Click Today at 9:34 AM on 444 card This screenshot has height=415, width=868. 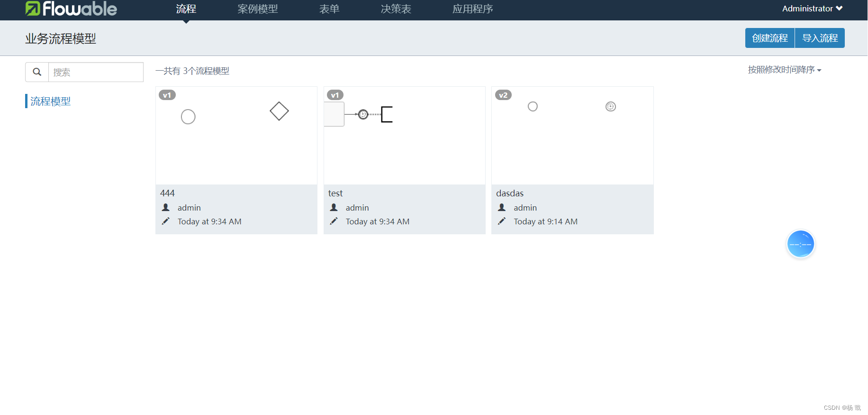click(209, 221)
